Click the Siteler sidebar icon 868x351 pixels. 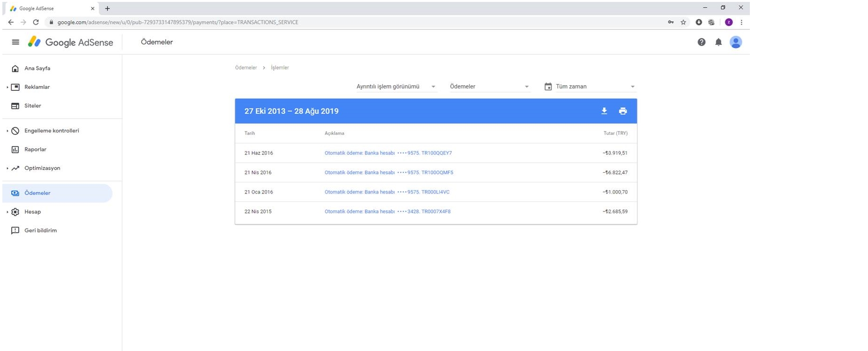pos(15,106)
